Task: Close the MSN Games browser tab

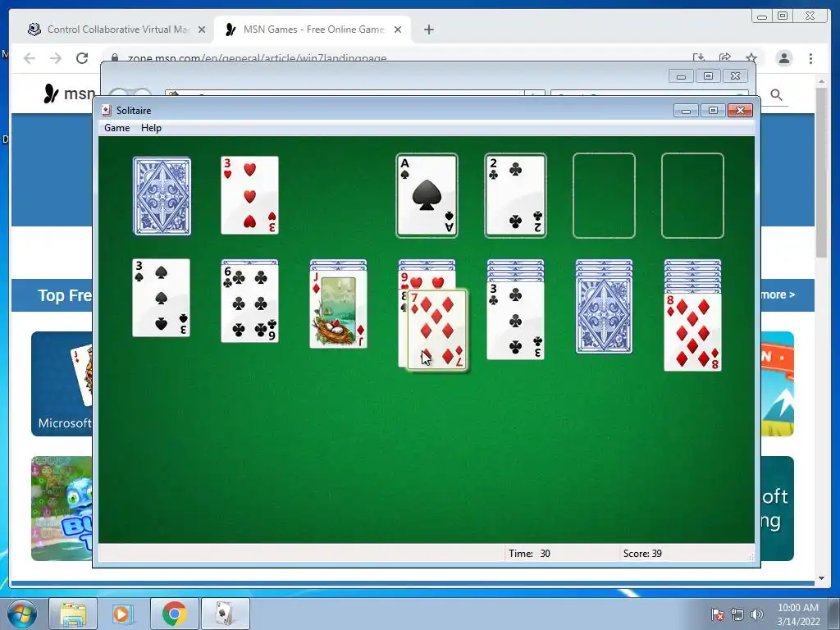Action: pyautogui.click(x=398, y=30)
